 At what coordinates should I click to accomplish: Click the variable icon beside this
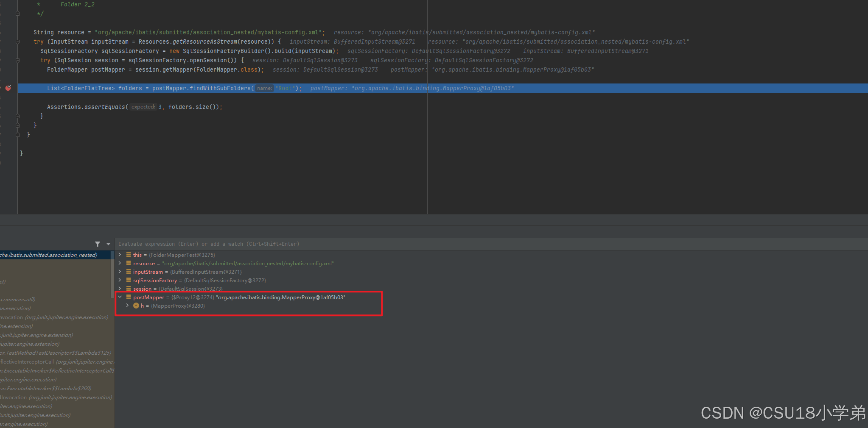pos(129,255)
